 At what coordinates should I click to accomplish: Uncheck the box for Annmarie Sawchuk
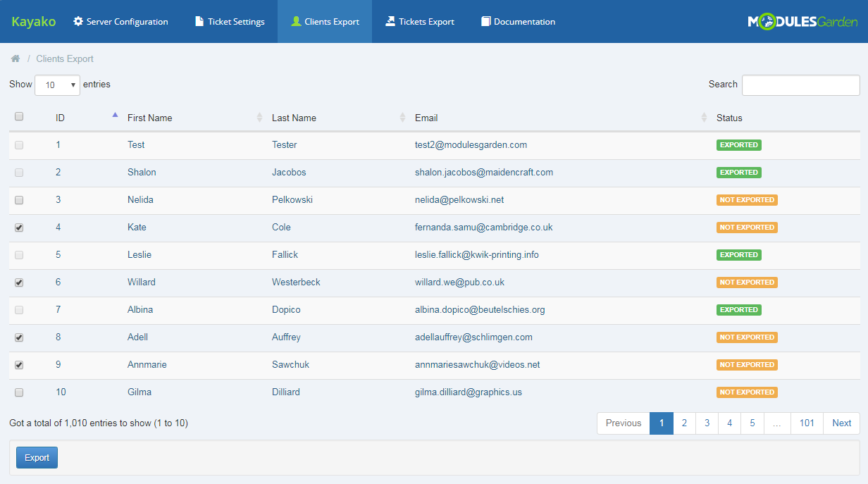click(x=19, y=365)
